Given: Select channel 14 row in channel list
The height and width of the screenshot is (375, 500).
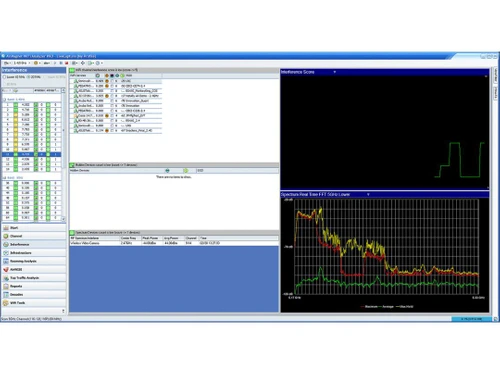Looking at the screenshot, I should (32, 169).
